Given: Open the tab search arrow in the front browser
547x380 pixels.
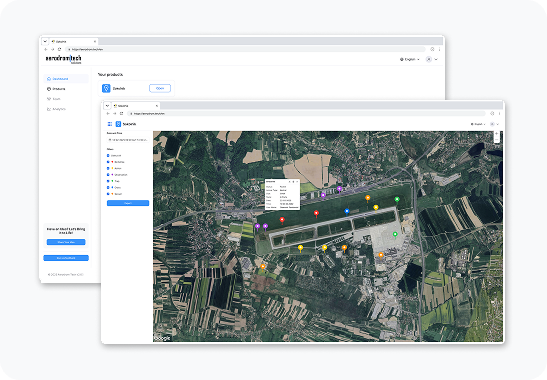Looking at the screenshot, I should click(x=107, y=105).
